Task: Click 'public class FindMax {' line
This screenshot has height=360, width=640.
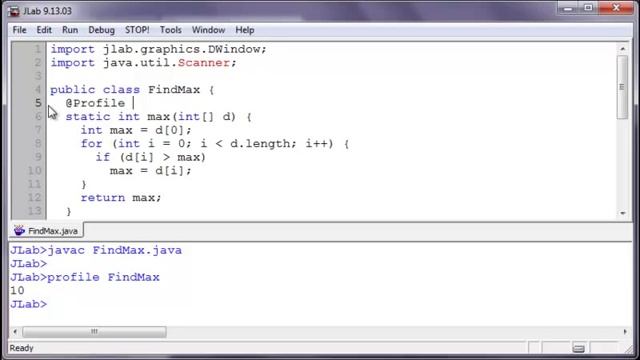Action: pyautogui.click(x=132, y=89)
